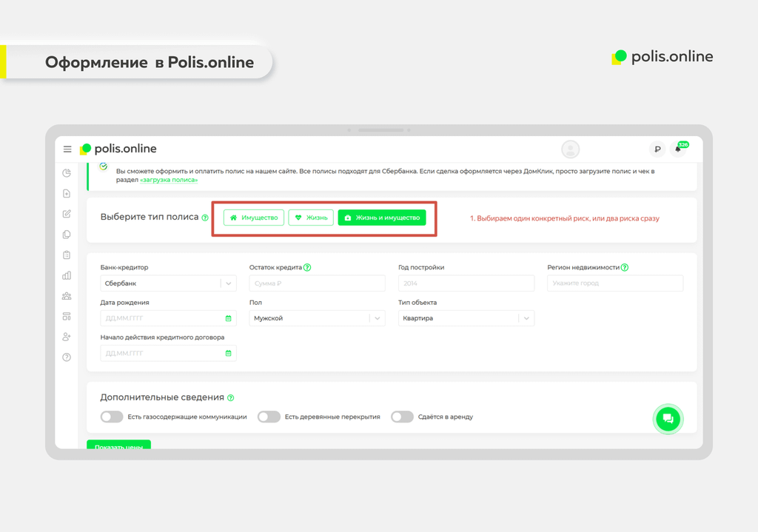Click the add-user icon in the sidebar
Screen dimensions: 758x532
pos(67,337)
